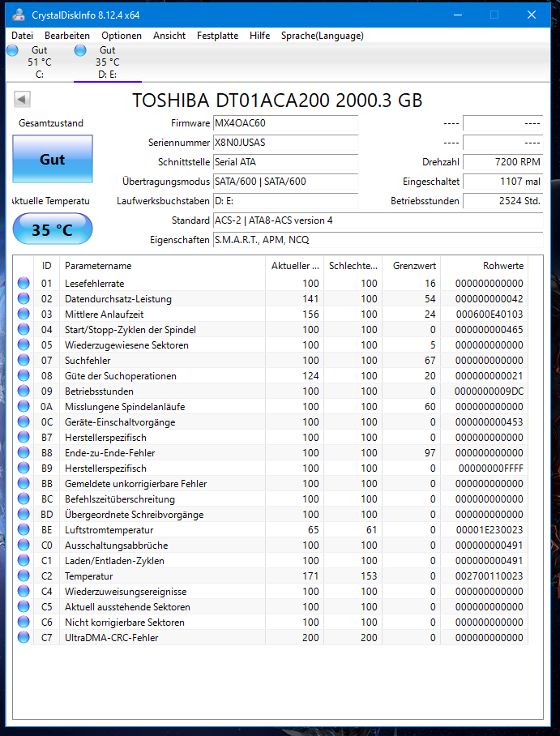Viewport: 560px width, 736px height.
Task: Click the previous disk arrow button
Action: [x=23, y=100]
